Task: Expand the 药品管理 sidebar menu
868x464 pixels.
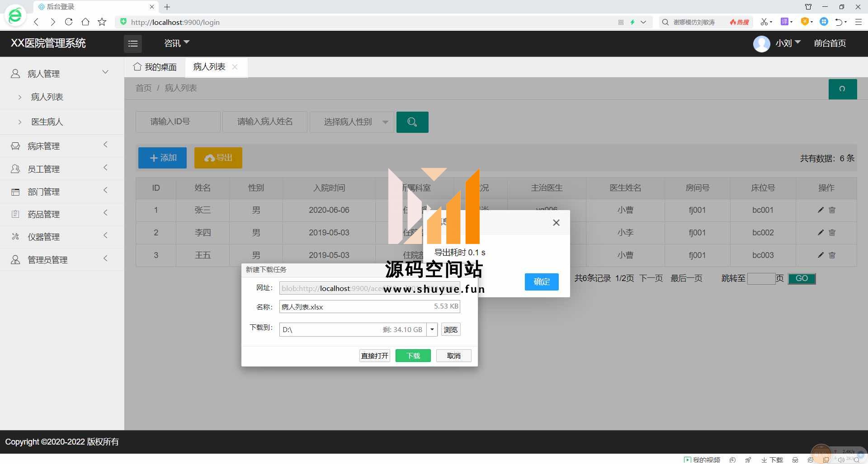Action: [61, 214]
